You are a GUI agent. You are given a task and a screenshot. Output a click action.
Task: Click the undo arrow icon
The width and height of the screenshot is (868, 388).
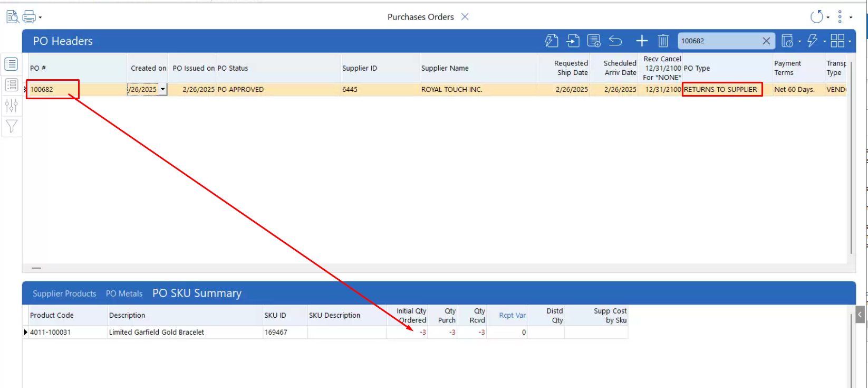[x=615, y=41]
